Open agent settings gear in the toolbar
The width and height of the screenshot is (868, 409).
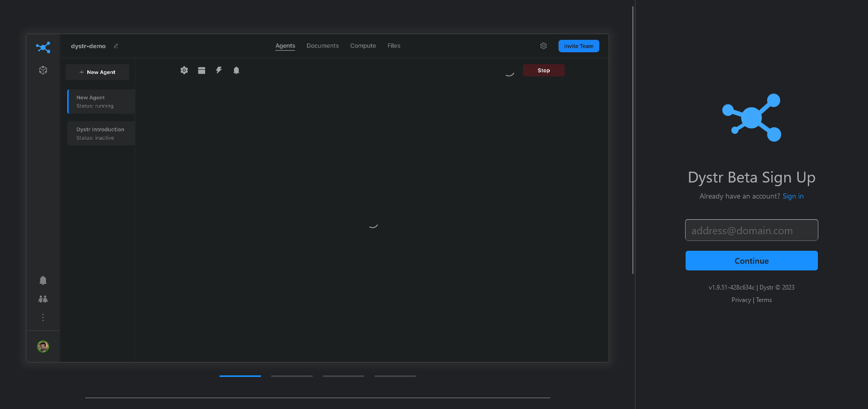pos(184,70)
